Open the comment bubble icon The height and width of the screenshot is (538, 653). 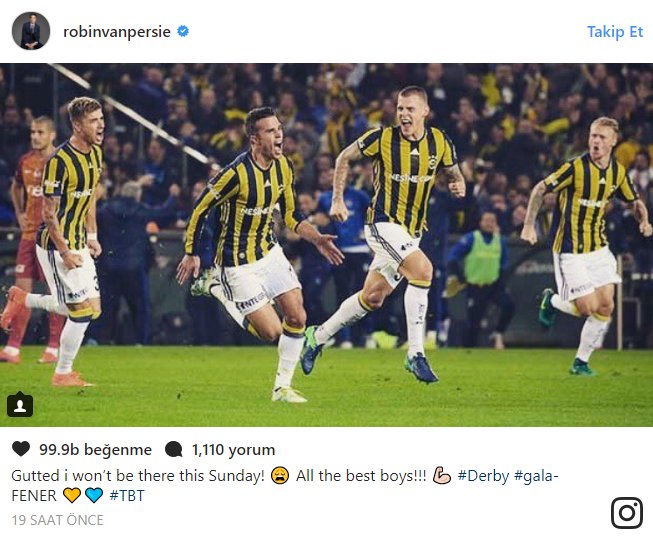pyautogui.click(x=173, y=449)
